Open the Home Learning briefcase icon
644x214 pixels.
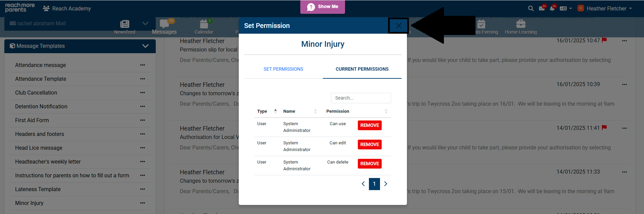click(521, 24)
